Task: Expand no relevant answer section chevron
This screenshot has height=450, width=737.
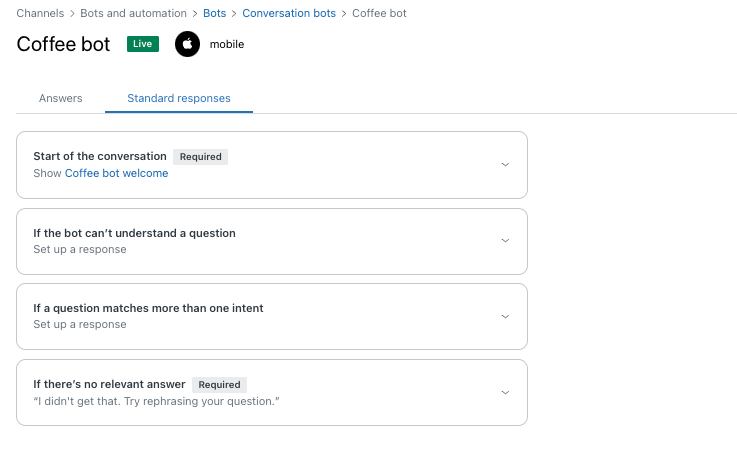Action: tap(505, 393)
